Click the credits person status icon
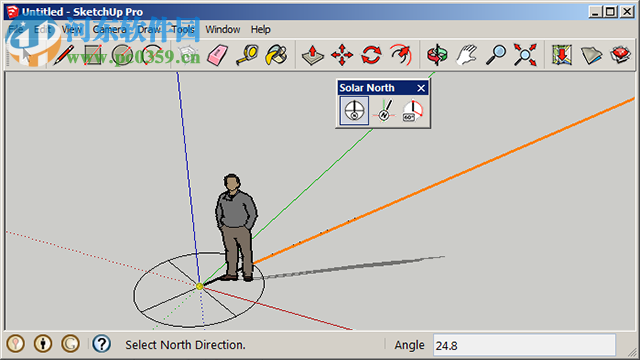 (43, 344)
